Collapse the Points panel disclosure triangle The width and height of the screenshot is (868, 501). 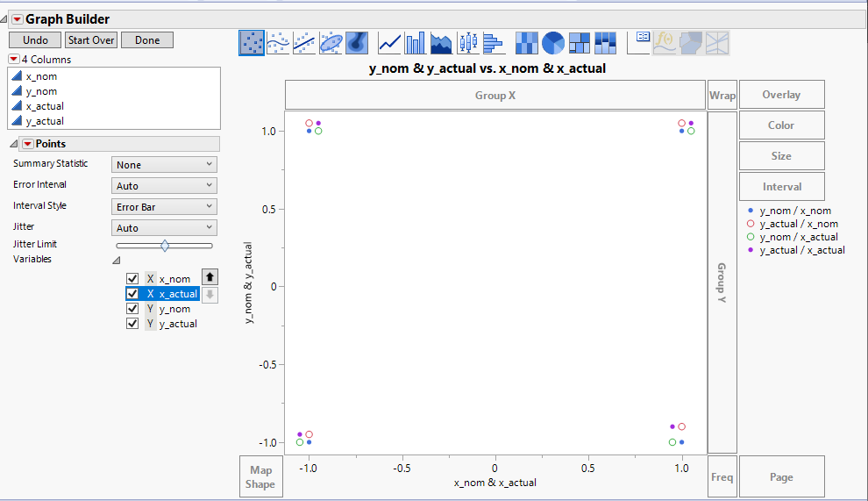(x=14, y=144)
